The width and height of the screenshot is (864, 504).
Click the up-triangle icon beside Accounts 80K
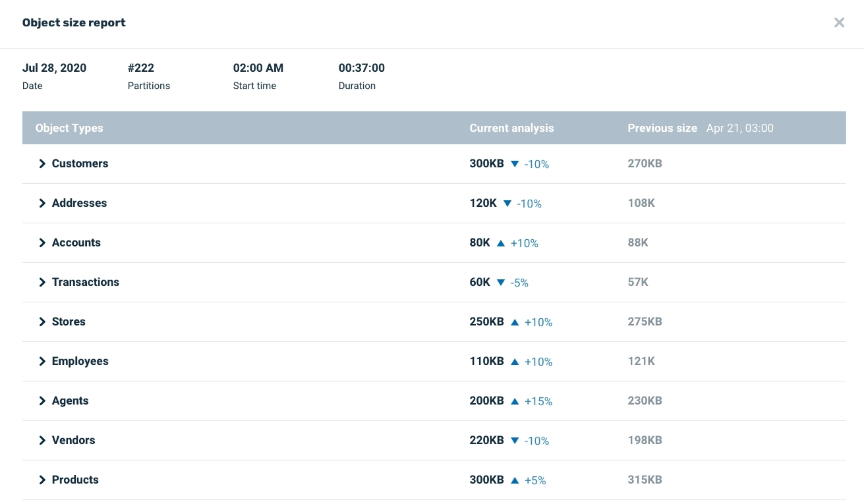[x=501, y=243]
